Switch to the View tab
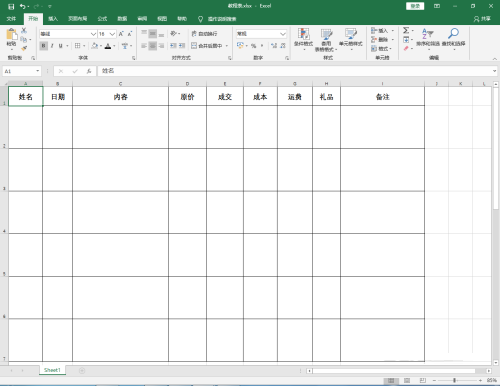The width and height of the screenshot is (500, 386). tap(162, 19)
